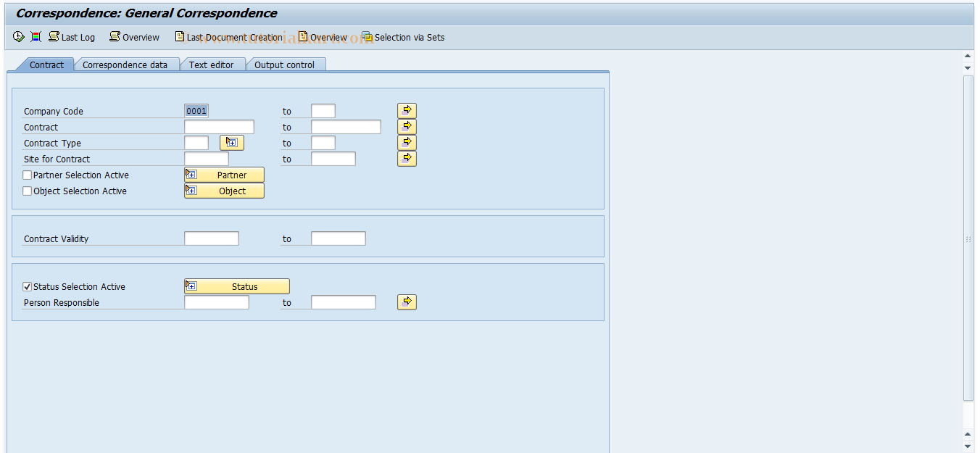The width and height of the screenshot is (980, 453).
Task: Click the Person Responsible to field
Action: [x=344, y=302]
